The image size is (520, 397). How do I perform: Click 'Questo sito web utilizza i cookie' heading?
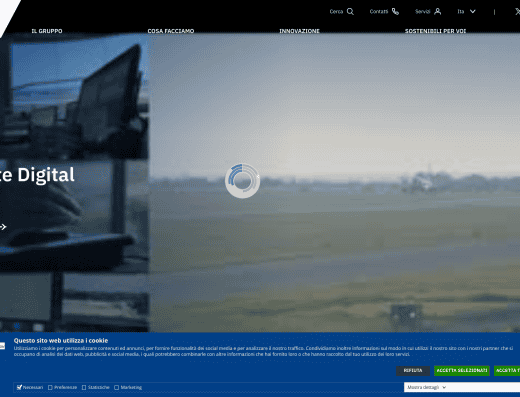[61, 341]
